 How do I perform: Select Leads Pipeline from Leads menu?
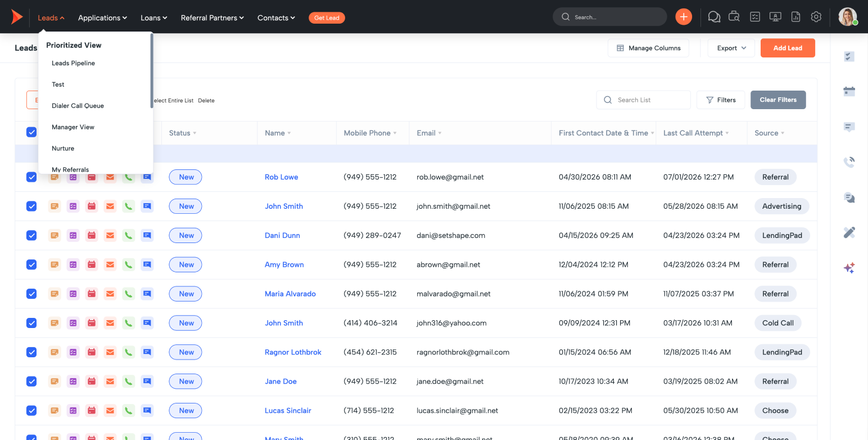pos(73,63)
